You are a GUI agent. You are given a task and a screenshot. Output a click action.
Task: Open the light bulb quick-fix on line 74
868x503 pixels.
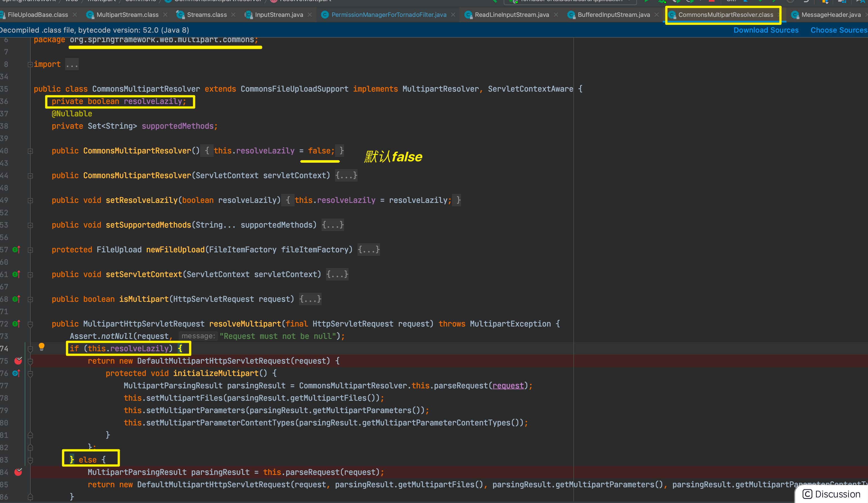(41, 347)
